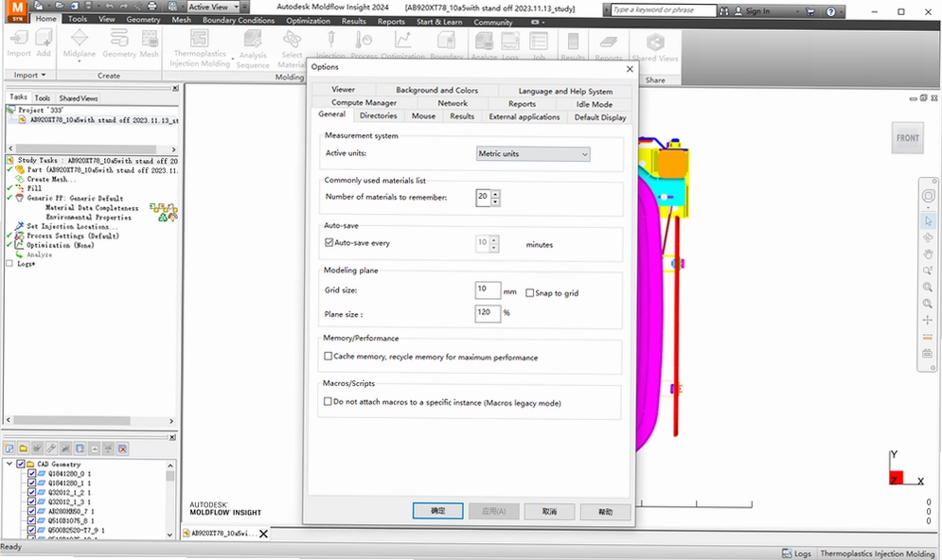This screenshot has width=942, height=560.
Task: Check Cache memory, recycle memory option
Action: pyautogui.click(x=328, y=356)
